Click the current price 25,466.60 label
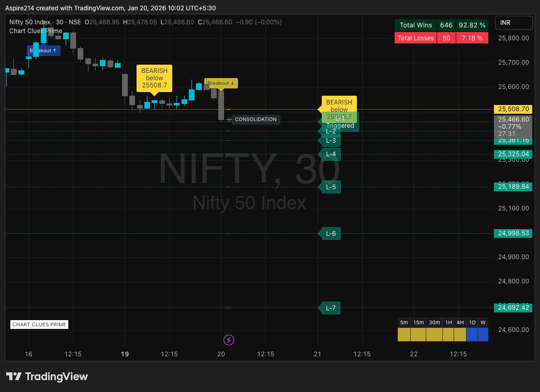The height and width of the screenshot is (392, 540). [x=513, y=126]
